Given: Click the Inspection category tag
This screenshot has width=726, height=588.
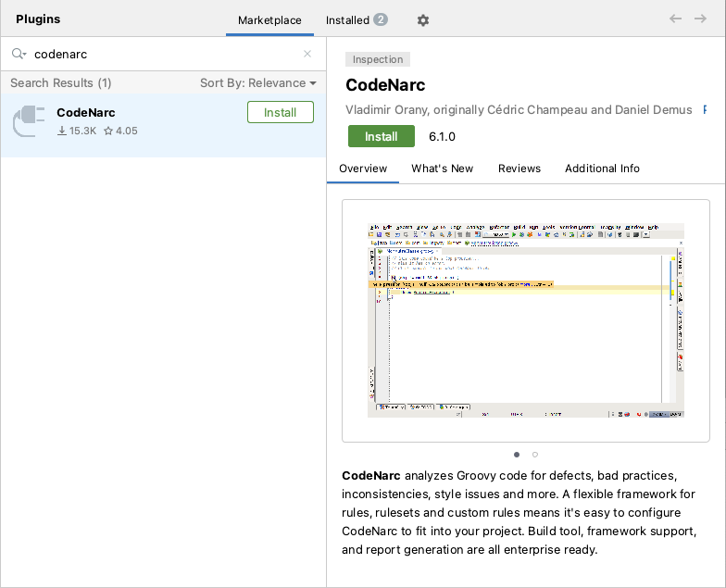Looking at the screenshot, I should (x=378, y=59).
